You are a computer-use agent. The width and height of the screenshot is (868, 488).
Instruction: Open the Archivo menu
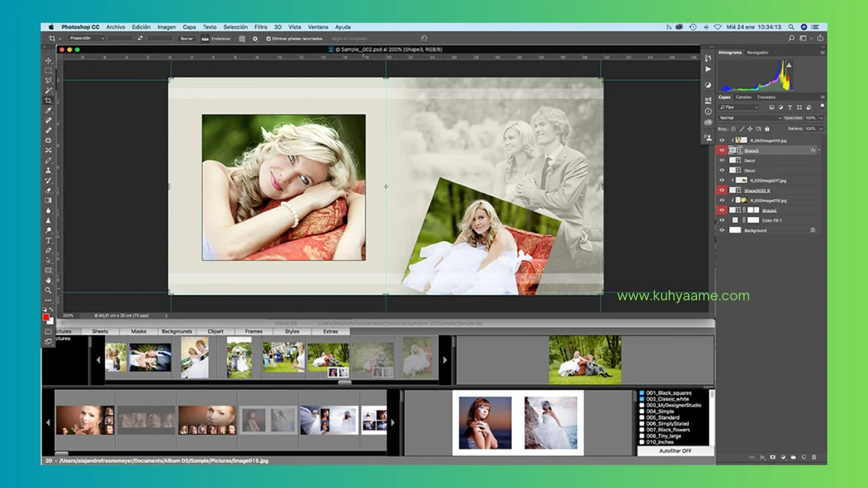(115, 27)
